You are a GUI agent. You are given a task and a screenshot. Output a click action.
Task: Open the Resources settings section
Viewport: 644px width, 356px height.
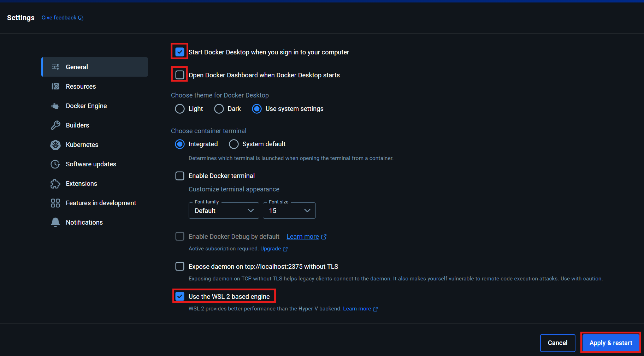point(95,87)
